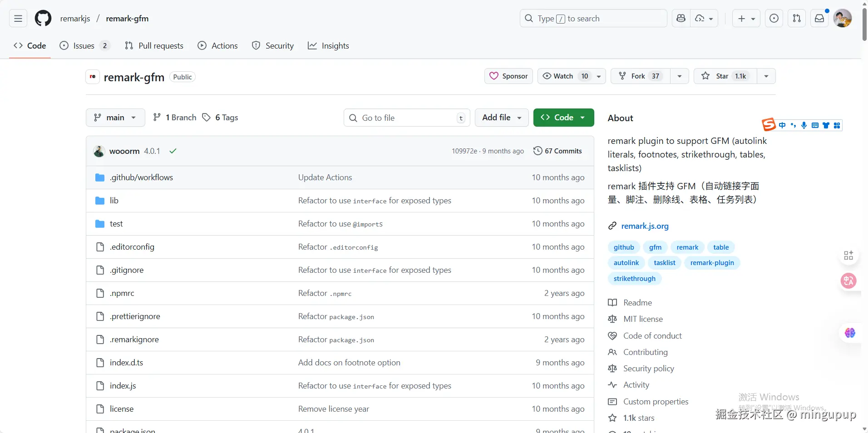Open the Actions tab
This screenshot has height=433, width=868.
(218, 46)
